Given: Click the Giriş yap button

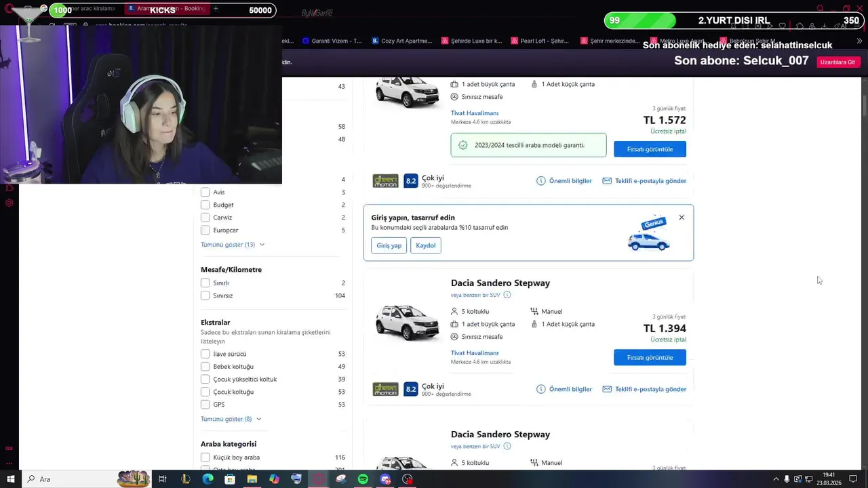Looking at the screenshot, I should click(389, 245).
